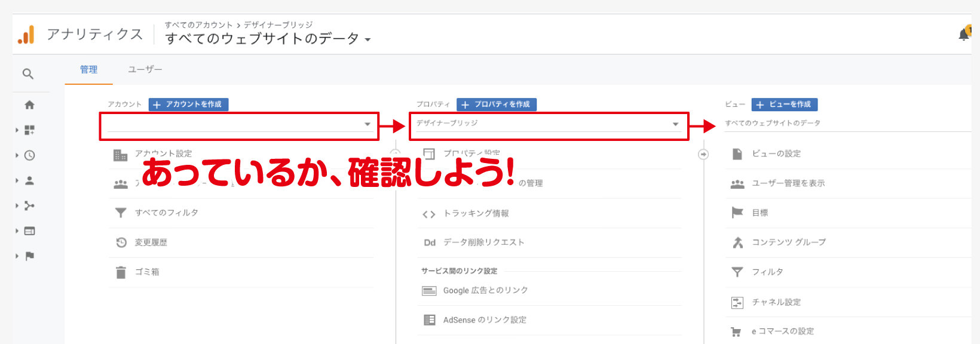Open the Home icon in sidebar

pos(29,105)
